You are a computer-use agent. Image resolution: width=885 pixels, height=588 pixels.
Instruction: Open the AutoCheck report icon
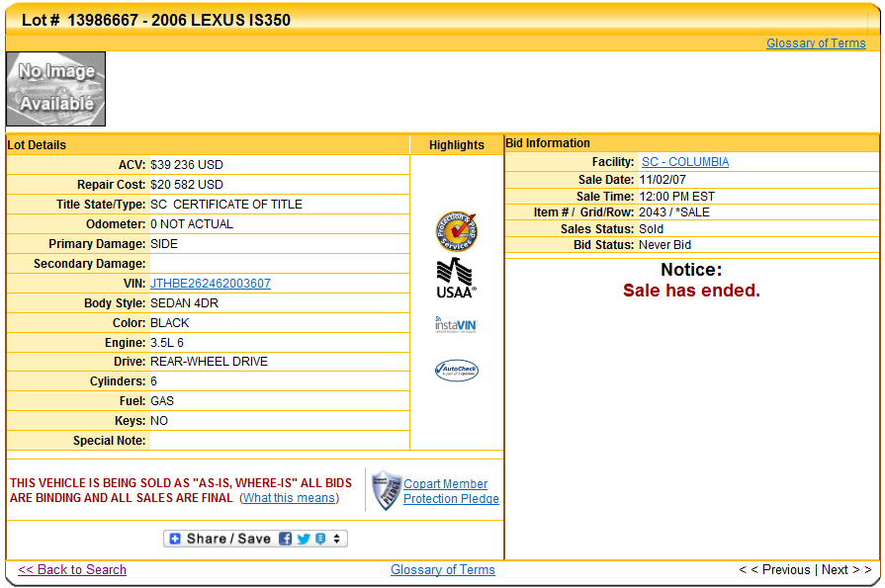click(x=456, y=371)
